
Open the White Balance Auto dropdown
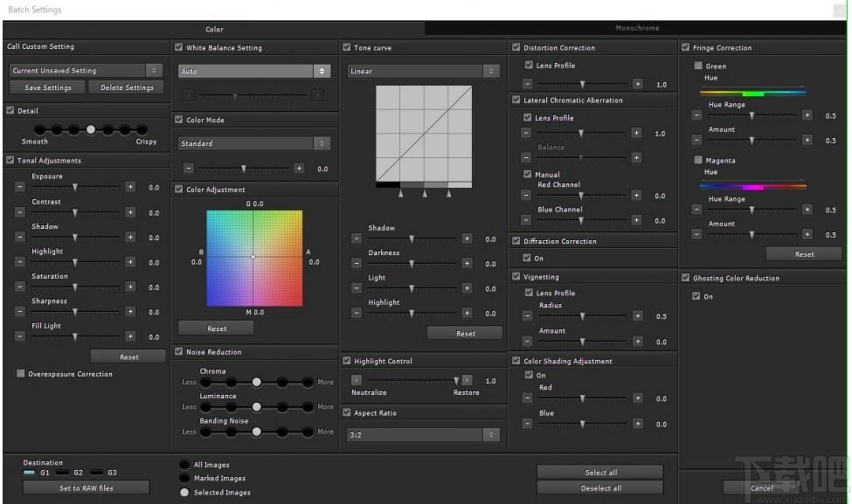coord(254,71)
